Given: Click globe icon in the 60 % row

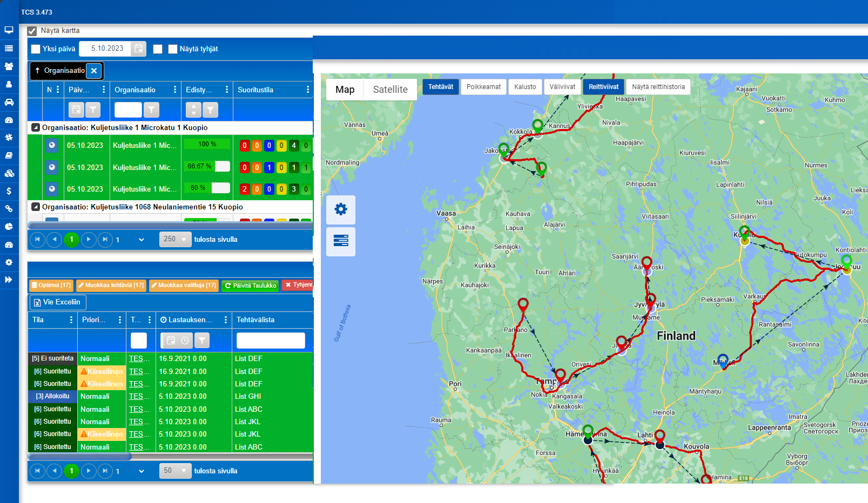Looking at the screenshot, I should click(x=52, y=189).
